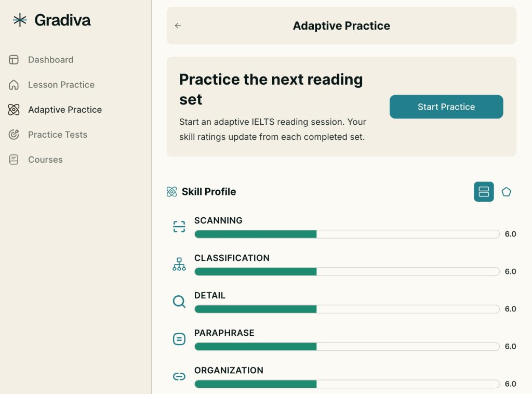
Task: Select Adaptive Practice in the sidebar
Action: (x=65, y=110)
